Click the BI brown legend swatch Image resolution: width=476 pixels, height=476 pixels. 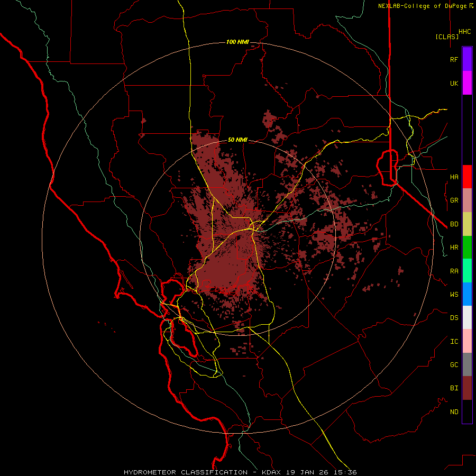pyautogui.click(x=467, y=388)
